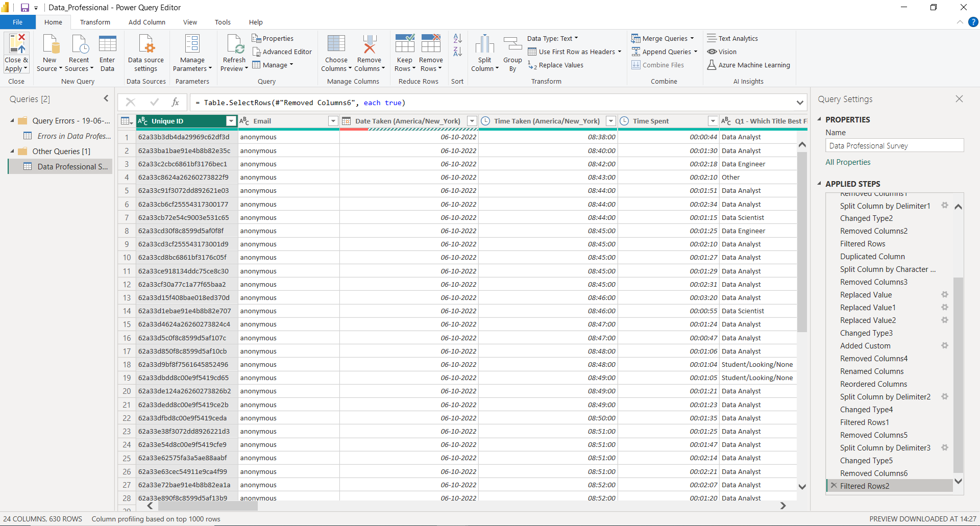Collapse the Other Queries folder
This screenshot has width=980, height=526.
pos(12,152)
